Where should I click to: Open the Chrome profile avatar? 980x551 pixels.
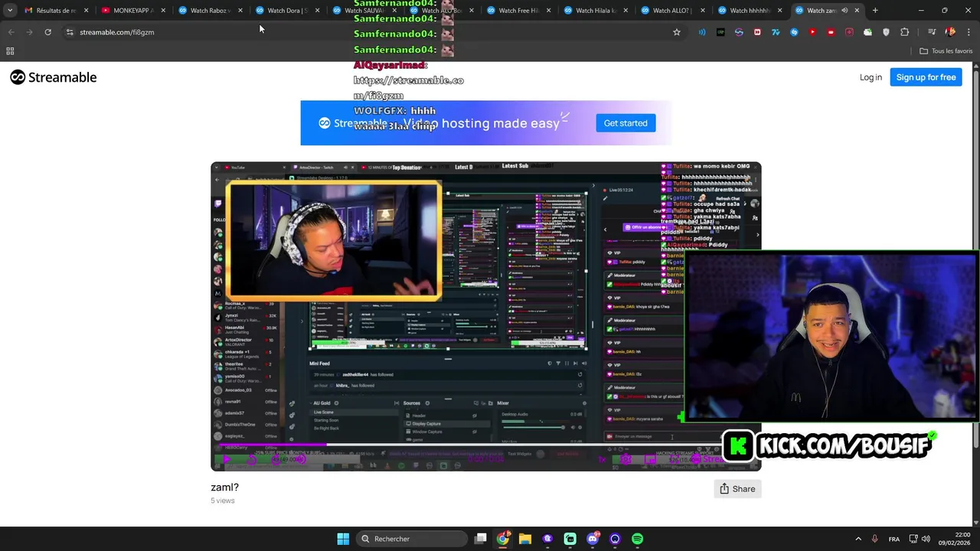[950, 32]
